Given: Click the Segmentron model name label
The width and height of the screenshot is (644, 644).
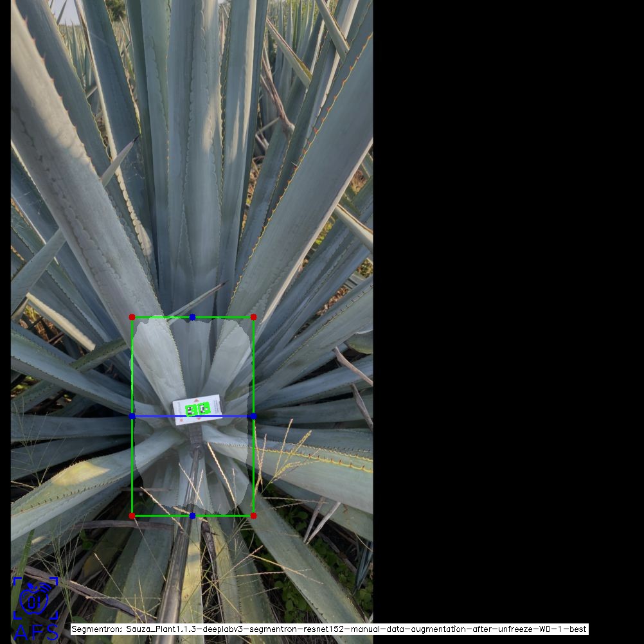Looking at the screenshot, I should click(328, 629).
